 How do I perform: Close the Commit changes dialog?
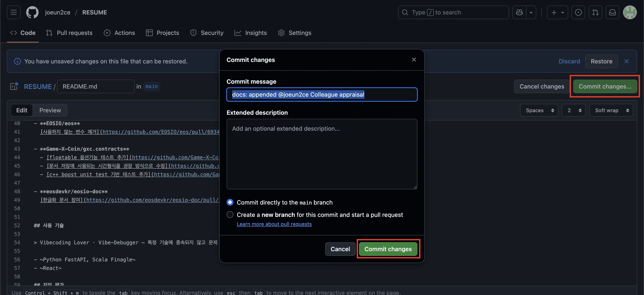point(414,59)
